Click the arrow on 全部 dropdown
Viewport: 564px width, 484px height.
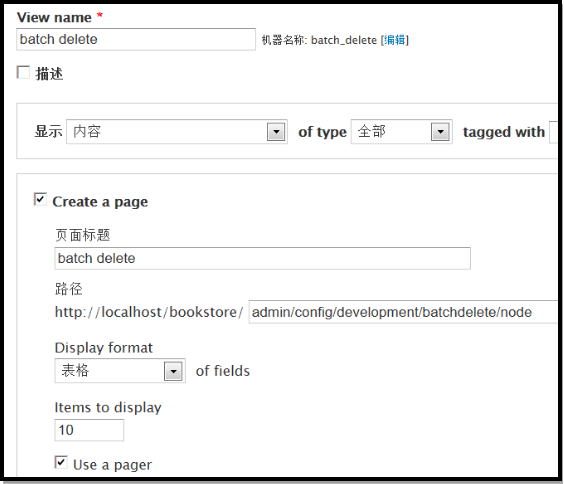click(440, 132)
